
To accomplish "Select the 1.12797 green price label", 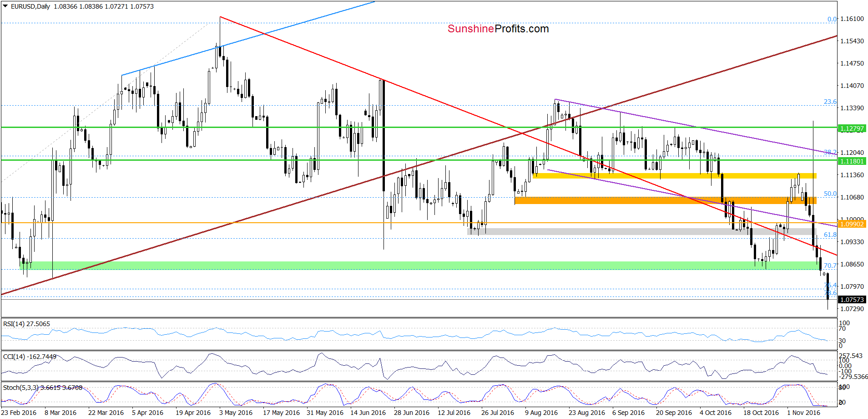I will (x=852, y=128).
